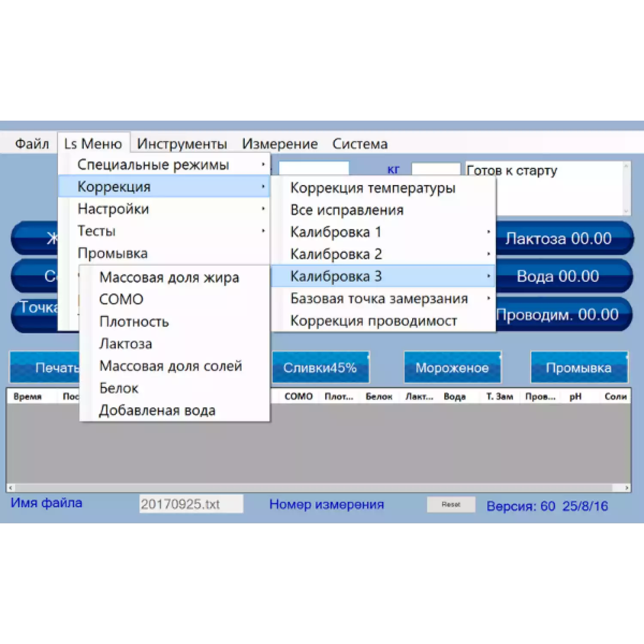Choose Все исправления from submenu
Screen dimensions: 644x644
pyautogui.click(x=347, y=210)
